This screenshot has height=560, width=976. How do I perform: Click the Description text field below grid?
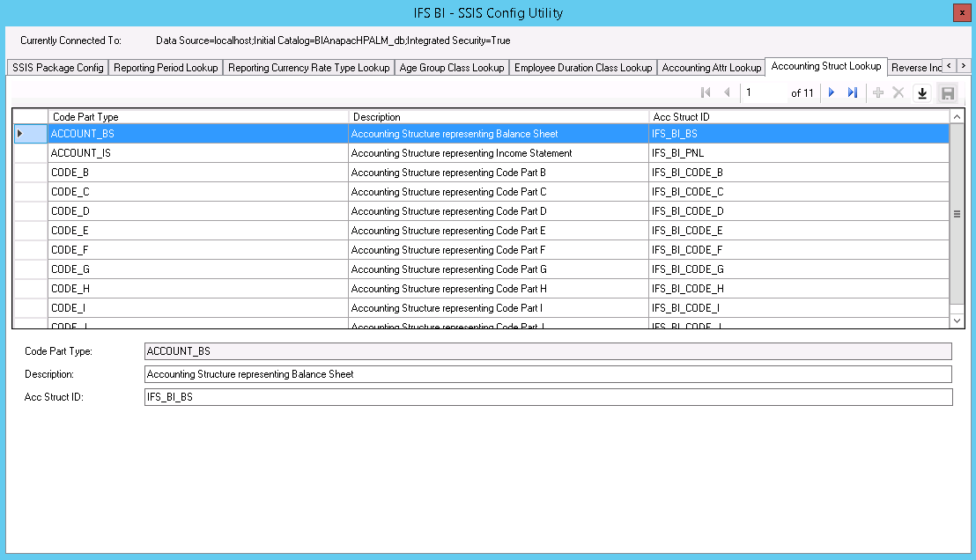[x=547, y=374]
